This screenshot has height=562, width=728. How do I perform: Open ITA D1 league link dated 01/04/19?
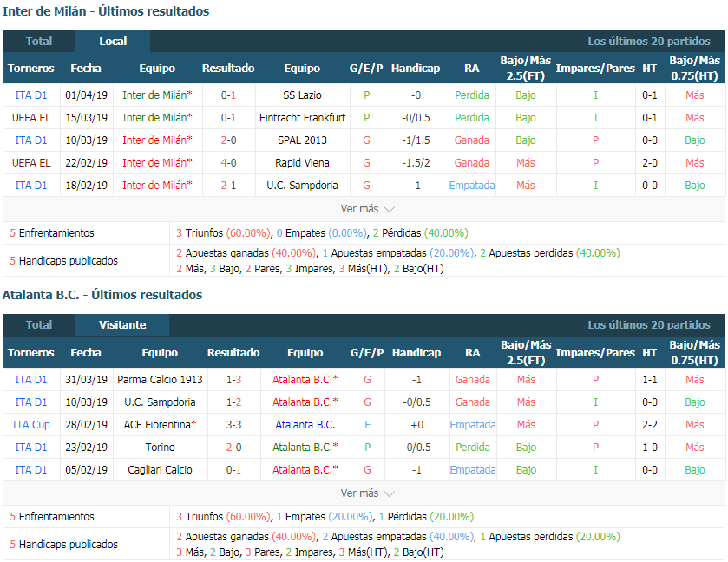tap(31, 95)
